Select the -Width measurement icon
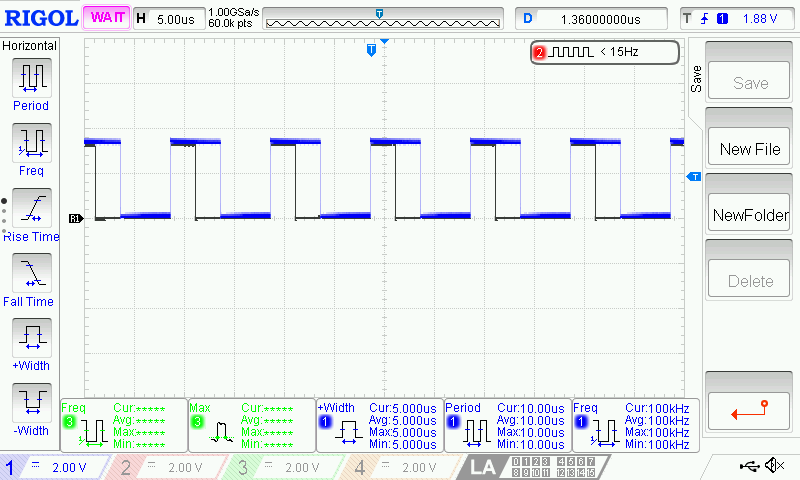 (x=31, y=402)
